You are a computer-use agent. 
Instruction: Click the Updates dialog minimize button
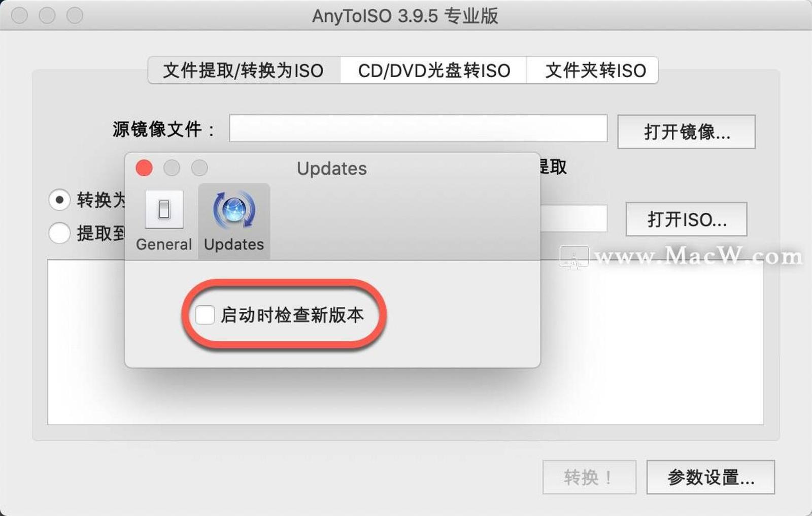(172, 168)
